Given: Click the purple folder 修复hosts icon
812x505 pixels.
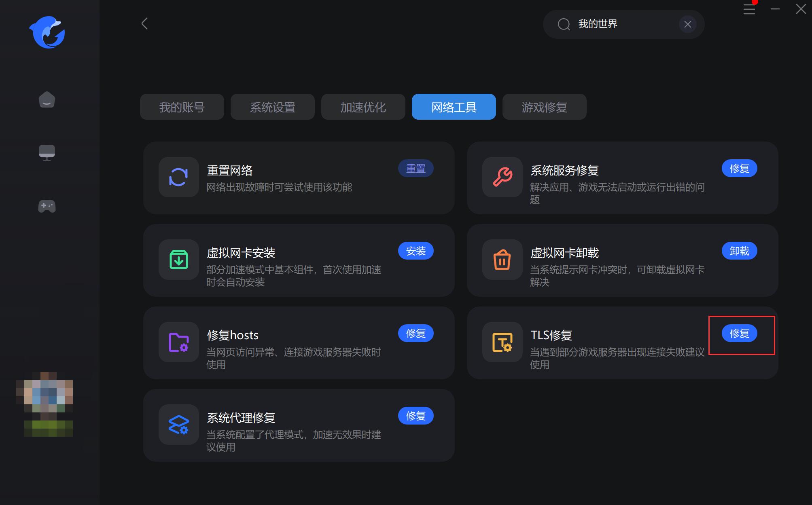Looking at the screenshot, I should (178, 342).
